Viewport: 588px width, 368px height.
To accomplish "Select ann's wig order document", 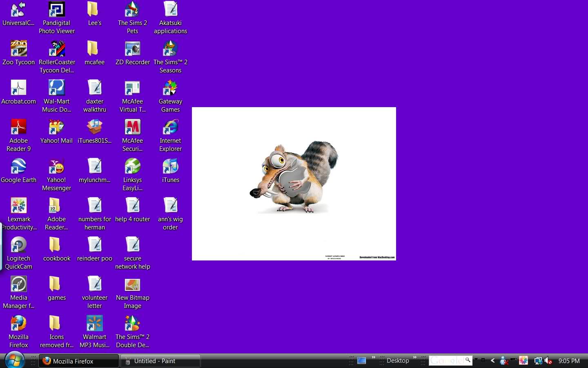I will (170, 214).
